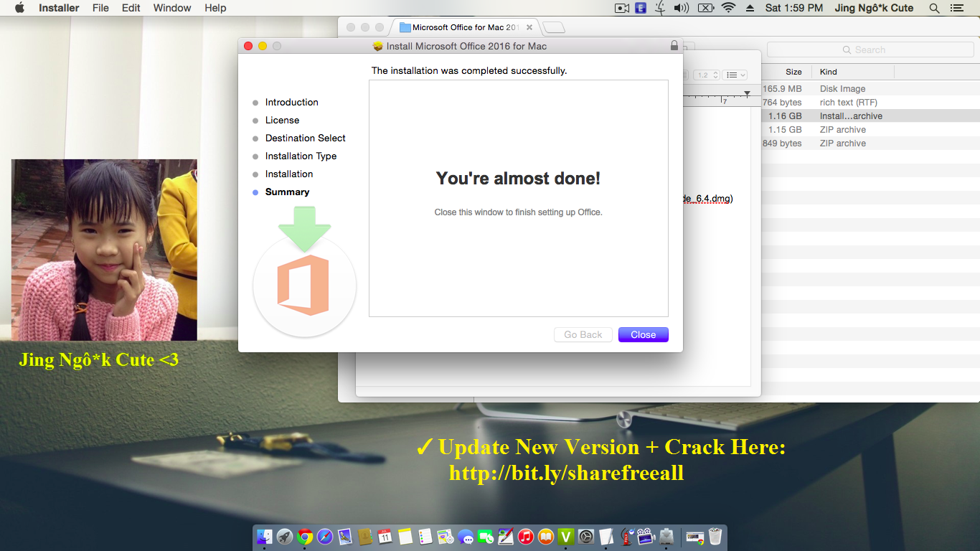Open Reminders list icon in Dock
The image size is (980, 551).
click(x=425, y=536)
